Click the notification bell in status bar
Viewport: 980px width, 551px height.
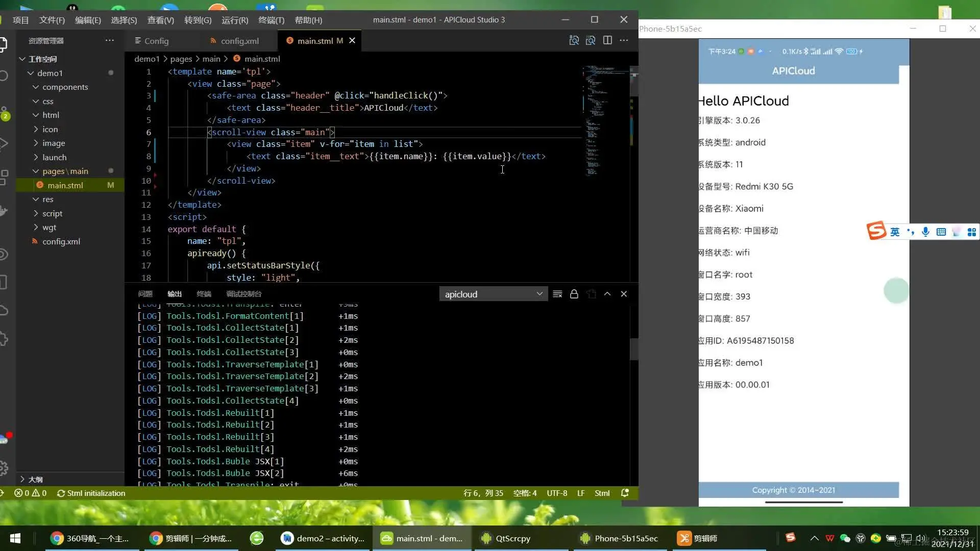[625, 493]
